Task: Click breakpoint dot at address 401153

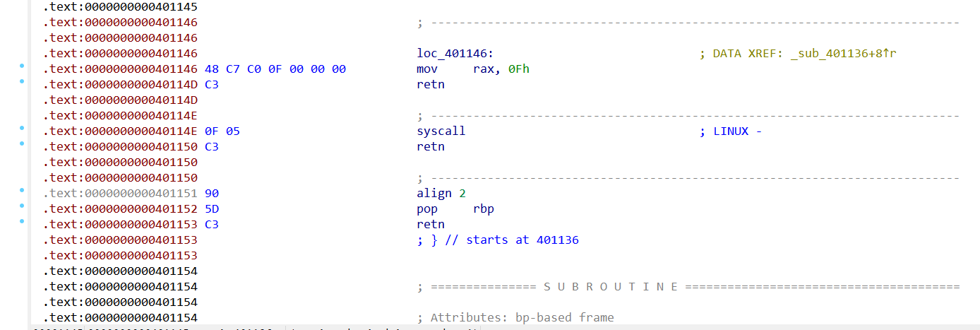Action: click(22, 221)
